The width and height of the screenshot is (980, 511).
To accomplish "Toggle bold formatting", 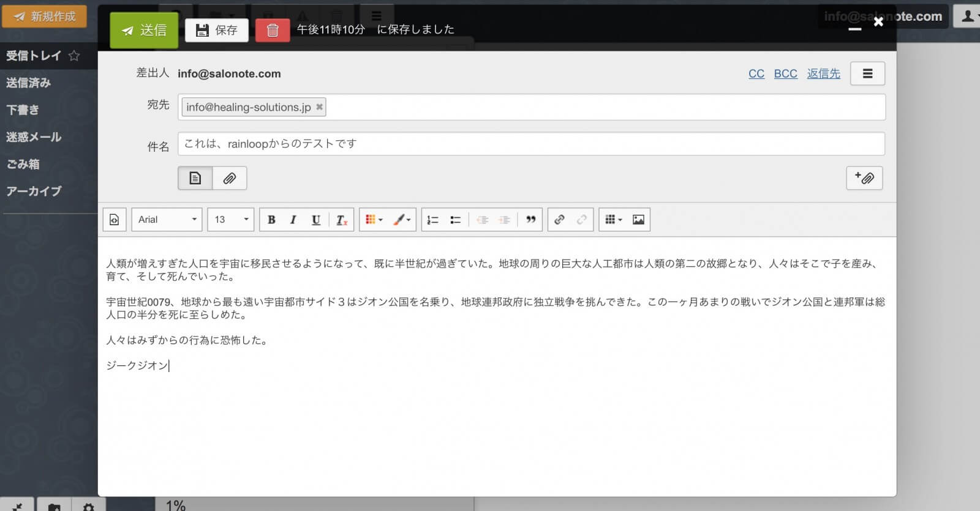I will [271, 220].
